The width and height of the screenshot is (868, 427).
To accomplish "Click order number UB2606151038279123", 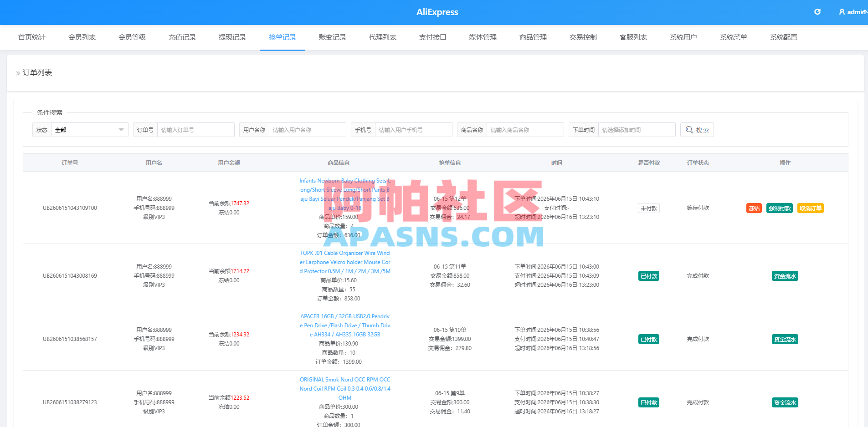I will [x=70, y=402].
